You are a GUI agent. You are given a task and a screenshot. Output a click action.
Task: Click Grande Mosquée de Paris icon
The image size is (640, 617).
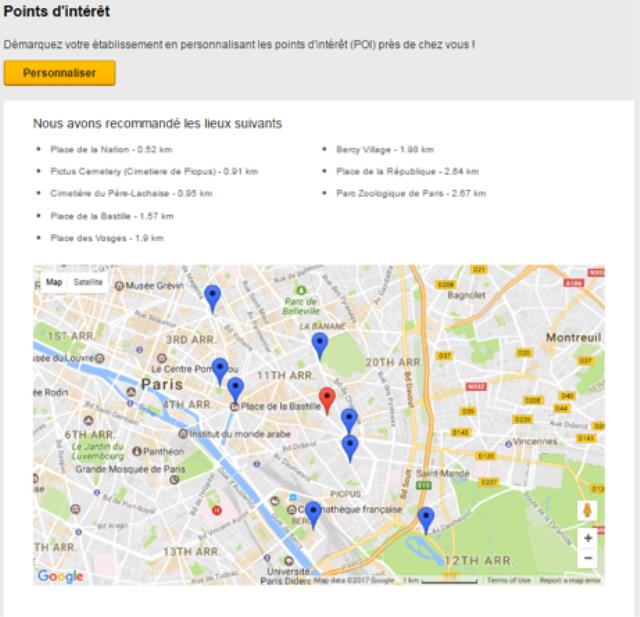coord(175,480)
